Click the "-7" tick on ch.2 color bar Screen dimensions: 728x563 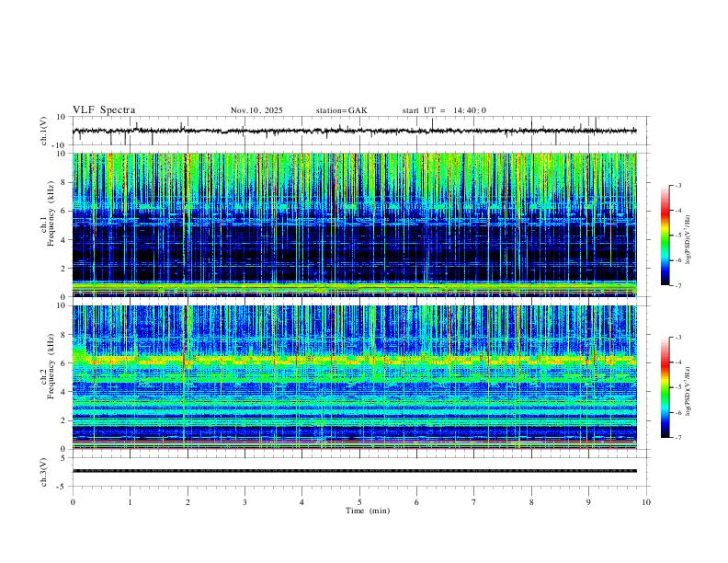pos(677,437)
